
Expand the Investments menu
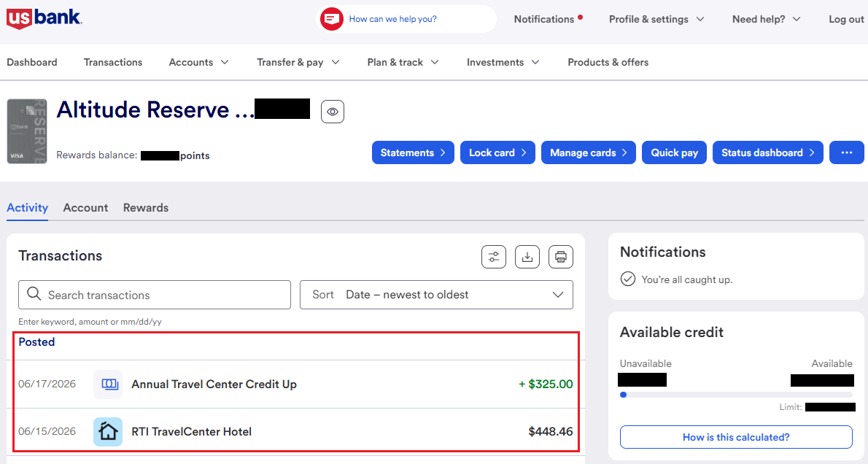[x=503, y=62]
